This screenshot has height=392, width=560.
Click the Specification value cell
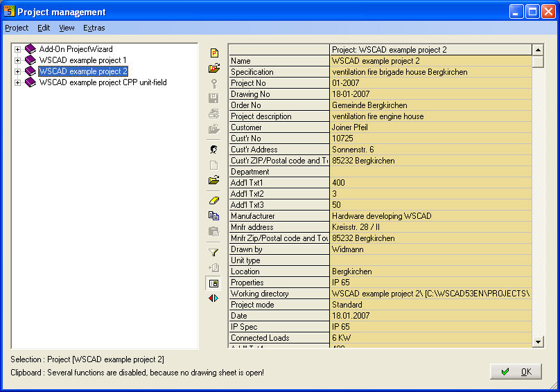point(430,72)
